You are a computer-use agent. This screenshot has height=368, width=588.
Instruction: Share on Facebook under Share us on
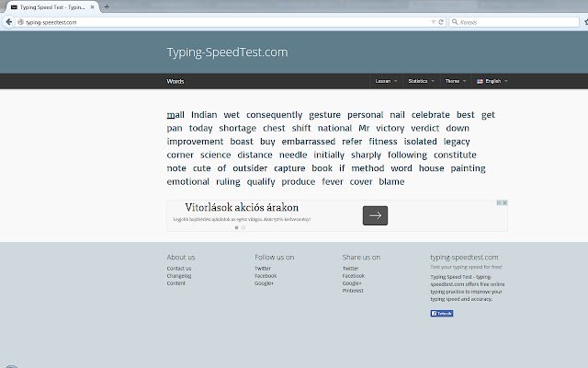coord(353,276)
